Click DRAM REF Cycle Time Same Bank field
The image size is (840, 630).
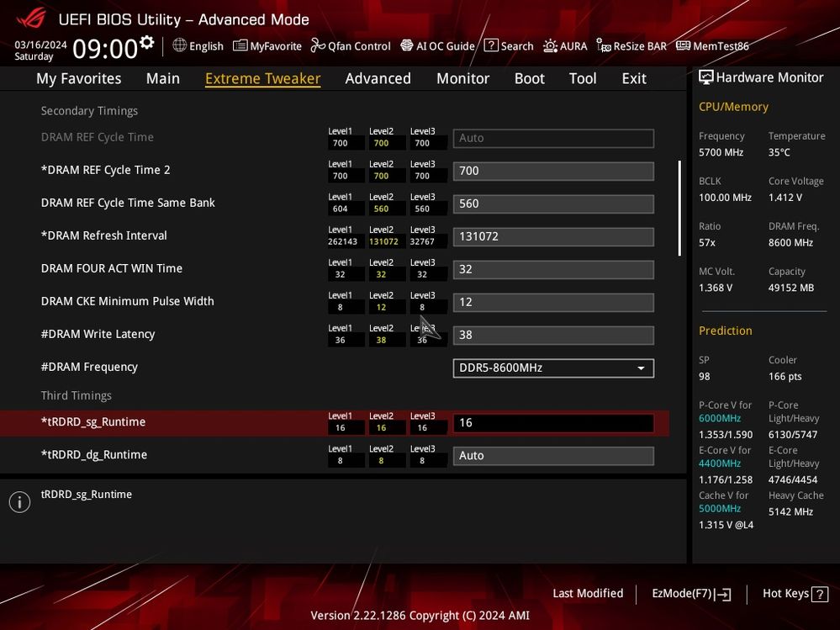(553, 204)
